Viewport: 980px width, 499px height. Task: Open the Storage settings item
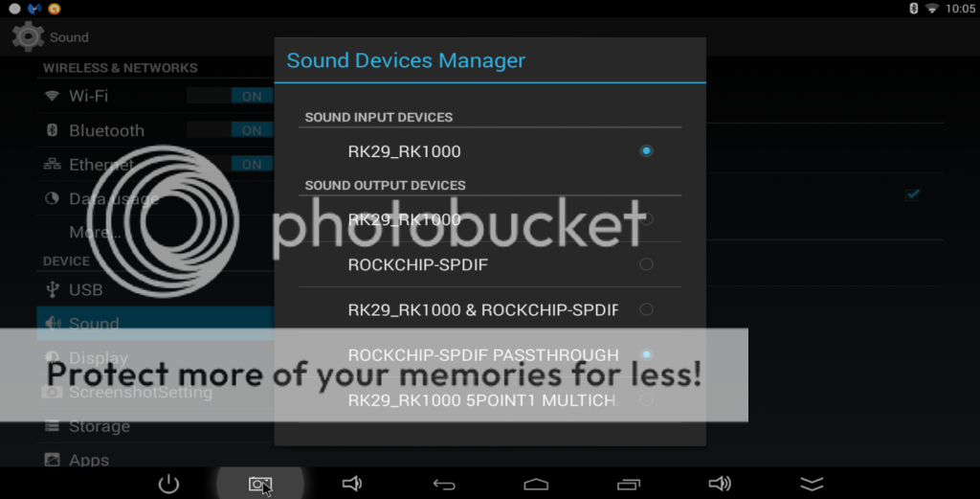pos(155,426)
